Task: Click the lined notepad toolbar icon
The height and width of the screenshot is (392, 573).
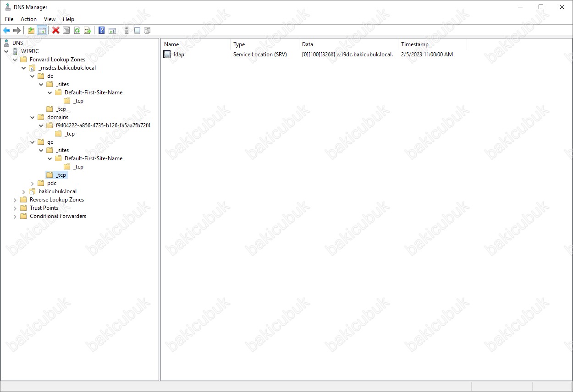Action: (137, 31)
